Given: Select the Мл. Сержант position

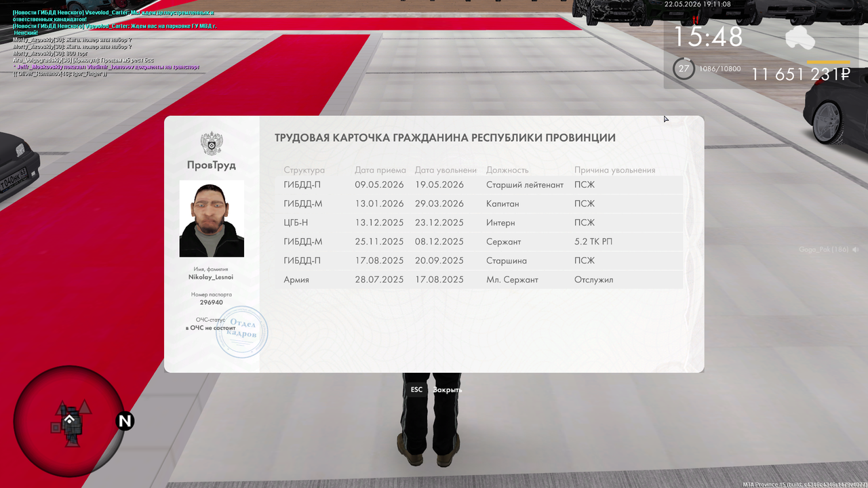Looking at the screenshot, I should coord(512,280).
